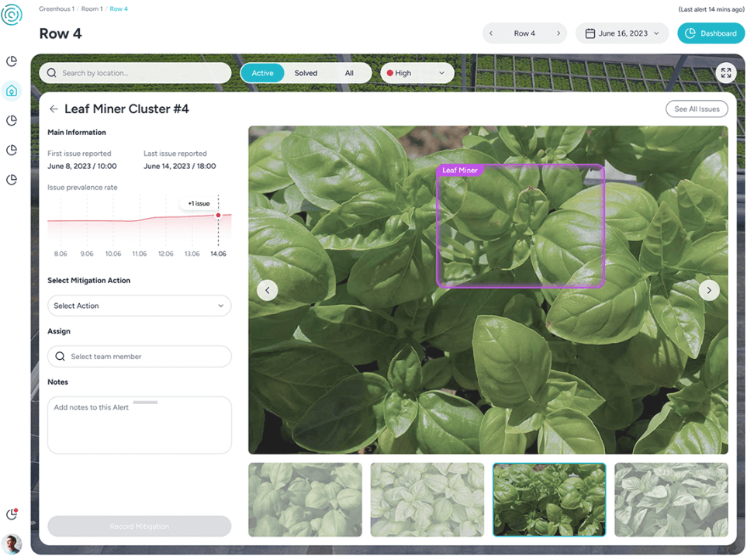Switch filter to Active issues
Screen dimensions: 747x560
[262, 73]
